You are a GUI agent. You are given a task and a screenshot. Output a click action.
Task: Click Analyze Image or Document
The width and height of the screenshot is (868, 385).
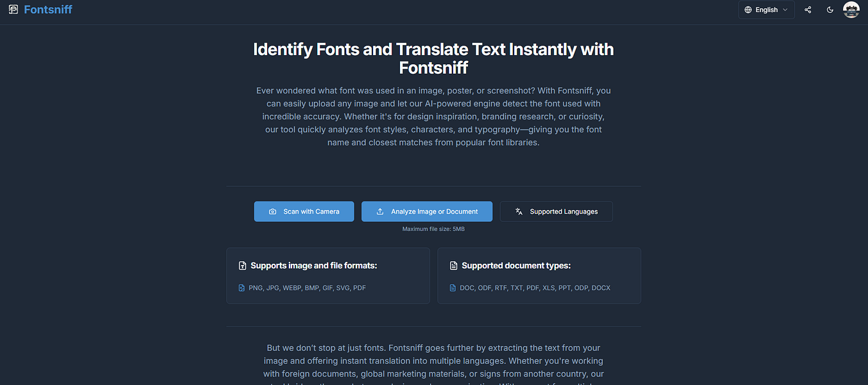(x=427, y=211)
